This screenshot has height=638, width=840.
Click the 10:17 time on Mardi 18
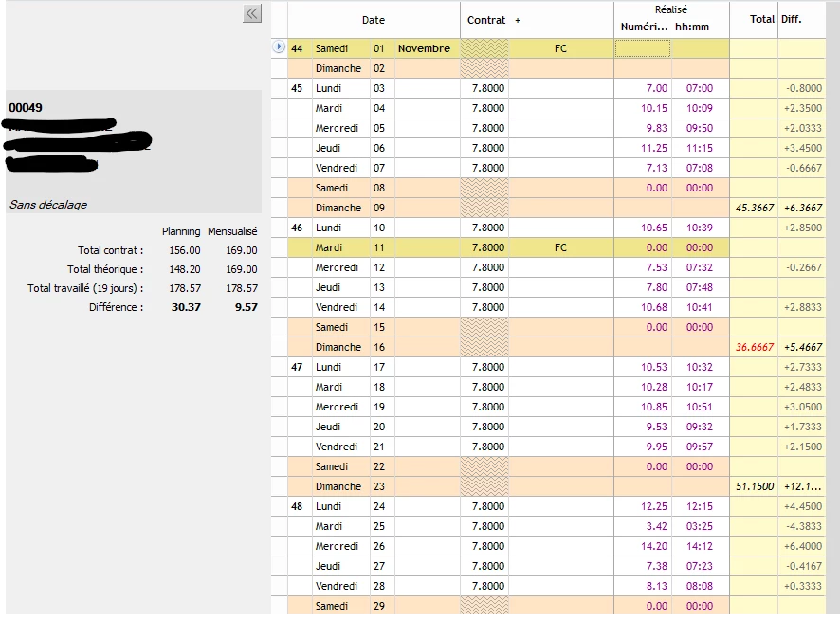pos(699,387)
